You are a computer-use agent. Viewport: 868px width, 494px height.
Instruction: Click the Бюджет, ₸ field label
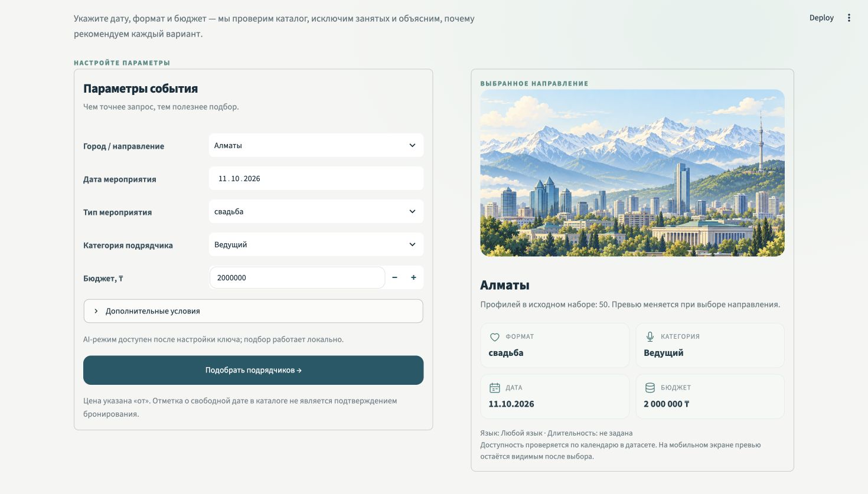coord(103,279)
